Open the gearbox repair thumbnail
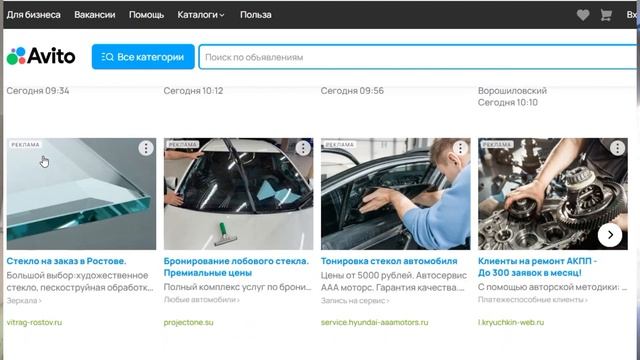The height and width of the screenshot is (360, 640). [553, 194]
